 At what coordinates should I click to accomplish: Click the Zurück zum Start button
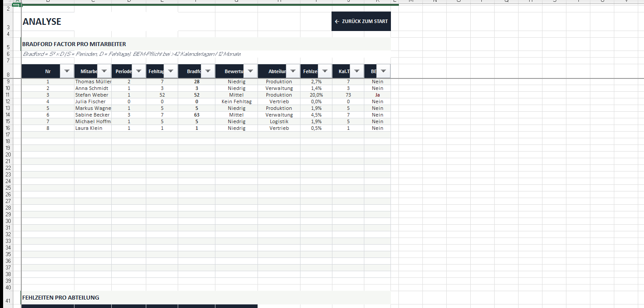pyautogui.click(x=361, y=21)
